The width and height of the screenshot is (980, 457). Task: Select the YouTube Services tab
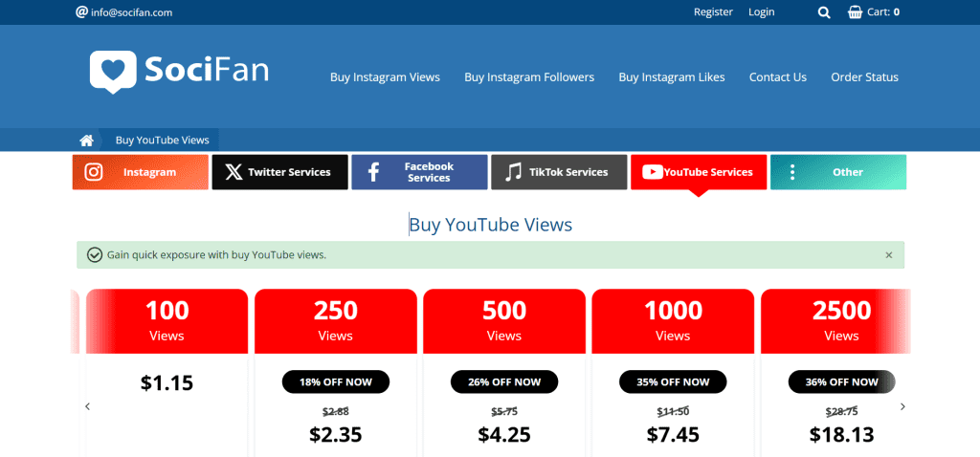tap(699, 172)
